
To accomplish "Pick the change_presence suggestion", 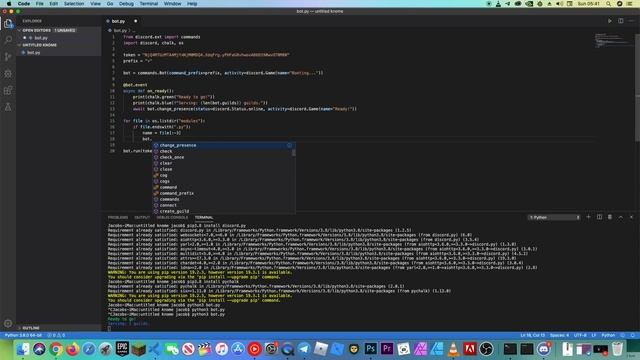I will pyautogui.click(x=224, y=145).
